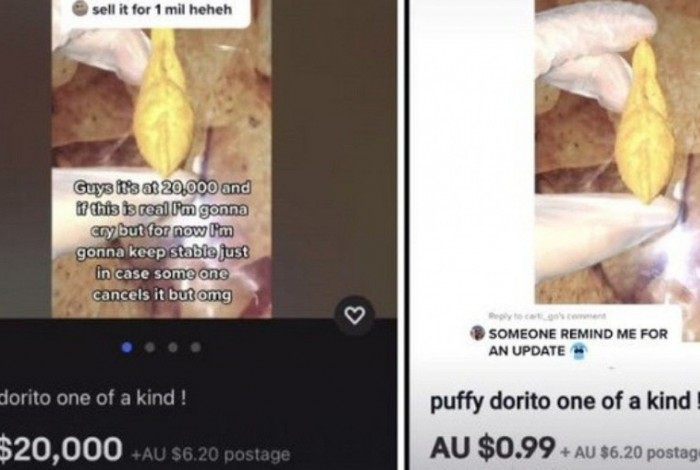Open the 'Reply to' comment link
This screenshot has height=470, width=700.
pos(547,316)
